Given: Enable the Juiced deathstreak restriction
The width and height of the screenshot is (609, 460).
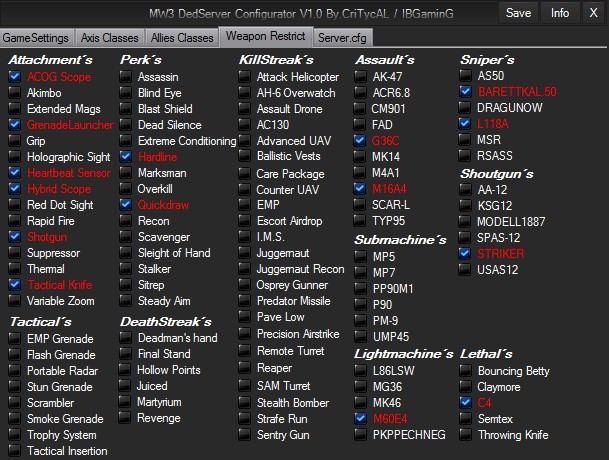Looking at the screenshot, I should 125,386.
